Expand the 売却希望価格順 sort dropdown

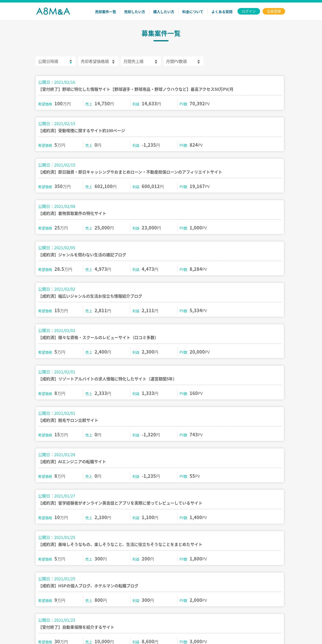[98, 61]
